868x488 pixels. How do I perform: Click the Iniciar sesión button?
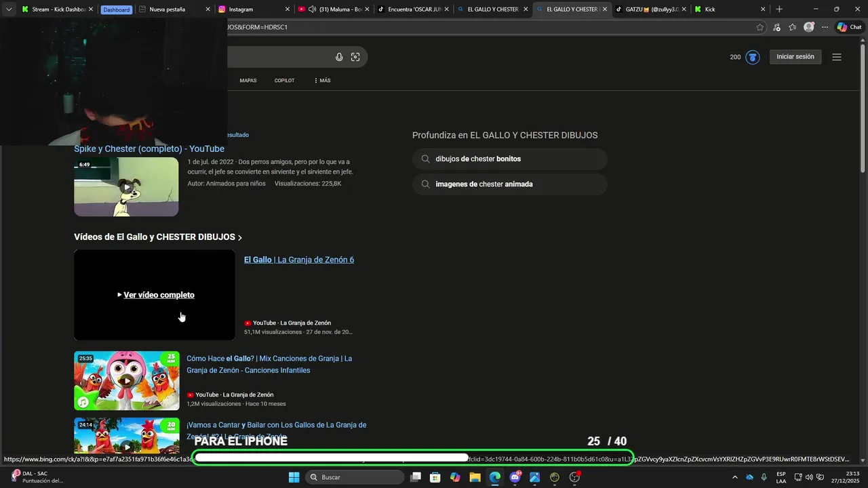pos(795,57)
